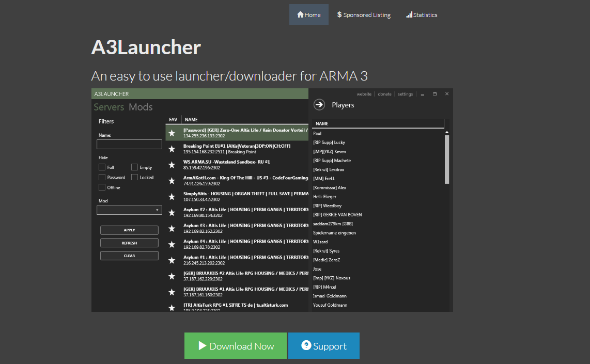
Task: Favorite the WS.ARMA.SU Wasteland Sandbox star
Action: pos(172,165)
